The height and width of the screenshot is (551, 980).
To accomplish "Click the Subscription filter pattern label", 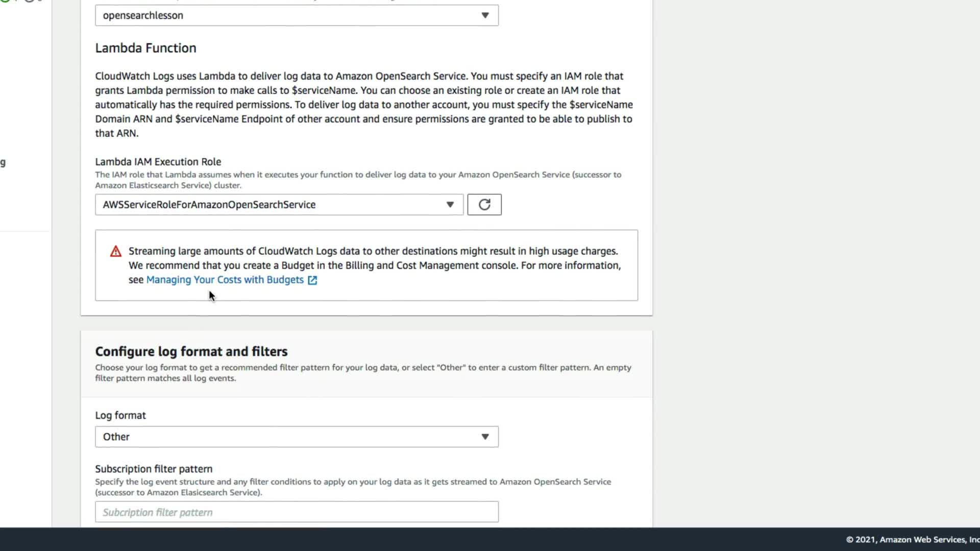I will [x=154, y=469].
